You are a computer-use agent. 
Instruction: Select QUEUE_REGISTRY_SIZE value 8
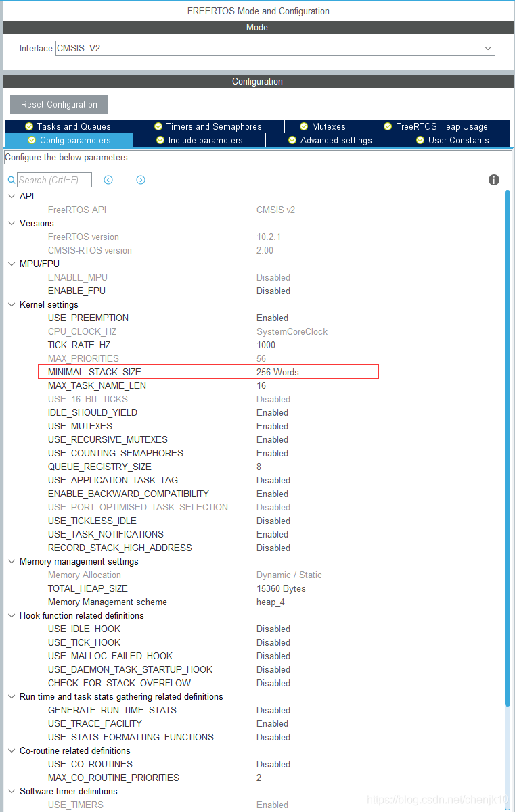259,467
